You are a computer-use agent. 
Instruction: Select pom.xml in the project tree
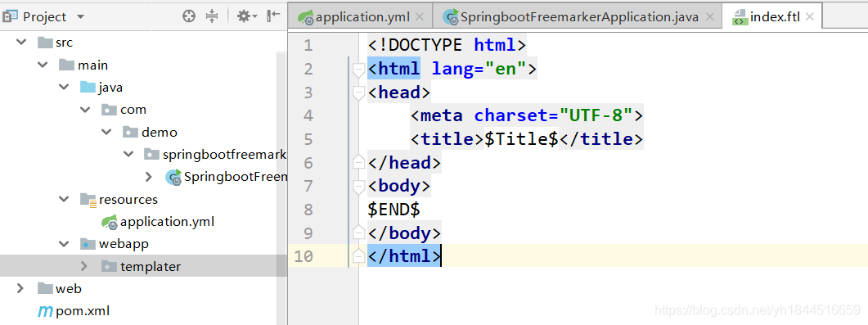point(83,310)
